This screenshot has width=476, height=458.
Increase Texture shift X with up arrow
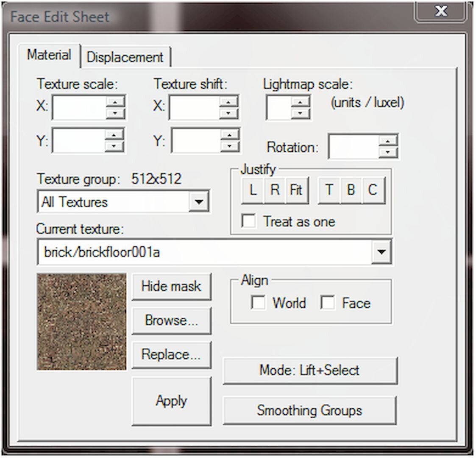228,102
